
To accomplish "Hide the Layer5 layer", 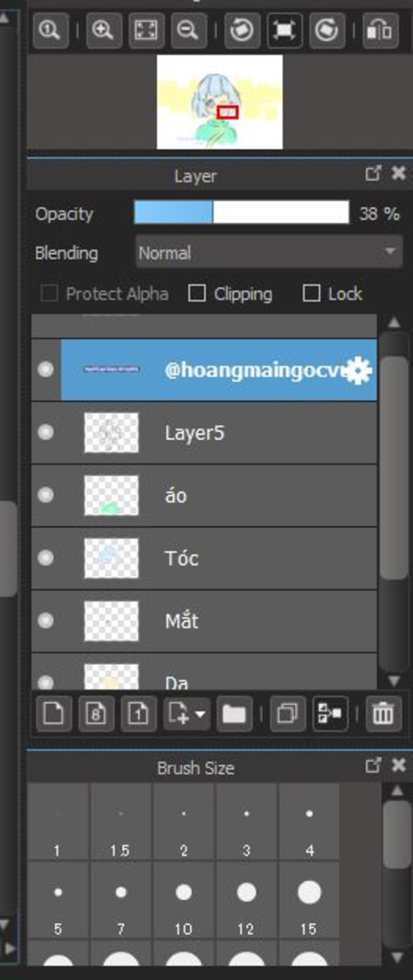I will [46, 432].
